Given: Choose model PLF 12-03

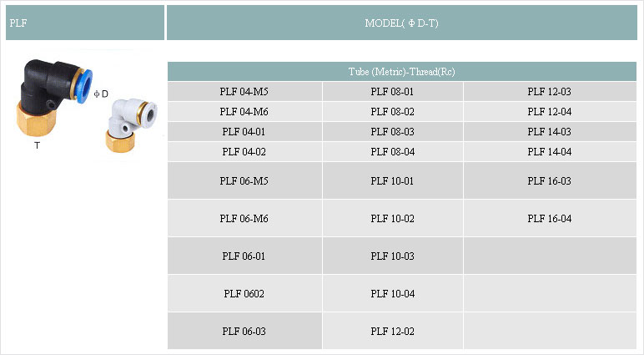Looking at the screenshot, I should 550,91.
